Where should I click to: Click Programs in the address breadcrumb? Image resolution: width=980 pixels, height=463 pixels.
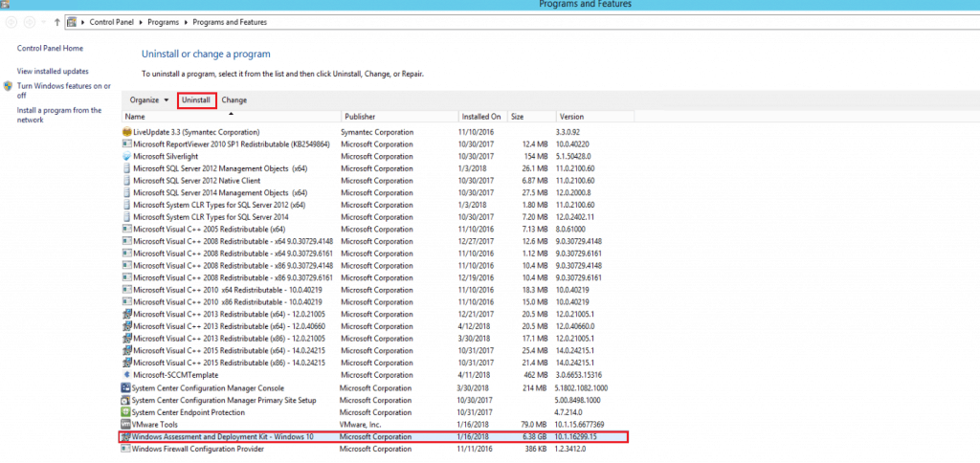tap(165, 22)
